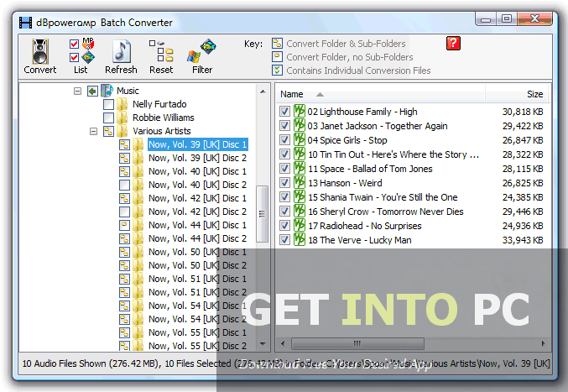Click folder icon of Now, Vol. 44 [UK] Disc 1

click(138, 225)
